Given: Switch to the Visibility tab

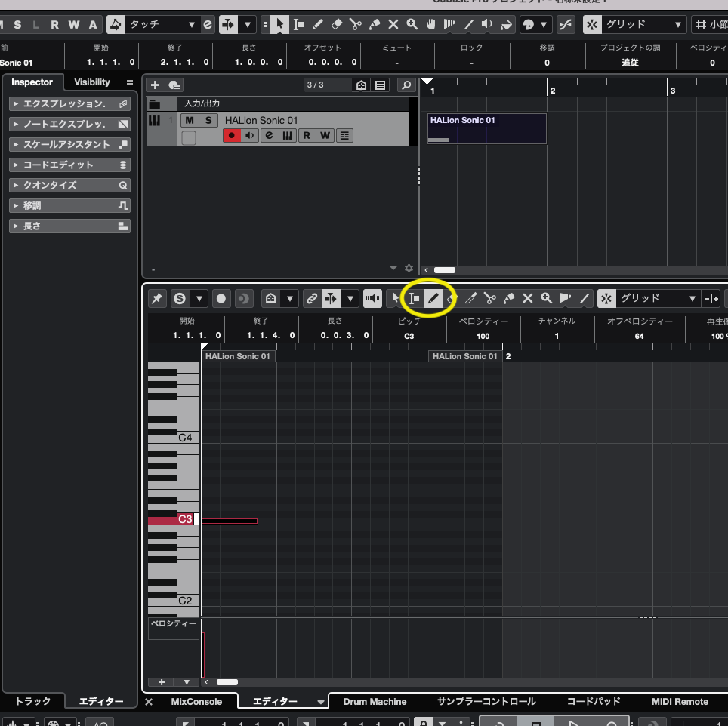Looking at the screenshot, I should pos(92,82).
